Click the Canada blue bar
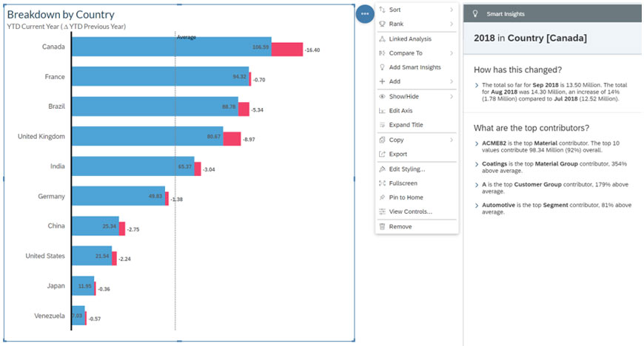644x346 pixels. point(172,47)
